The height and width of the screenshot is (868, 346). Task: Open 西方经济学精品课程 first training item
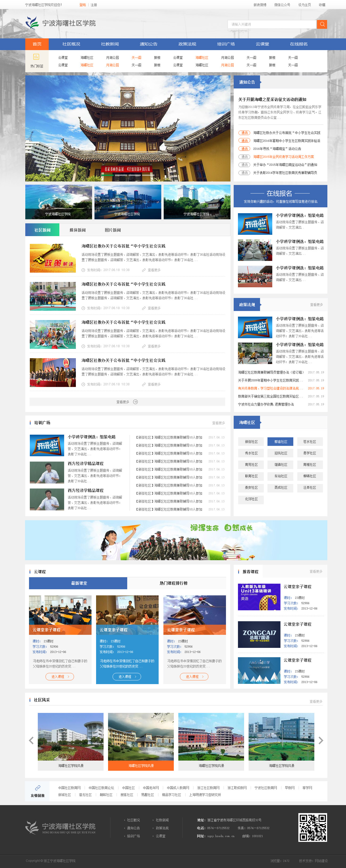point(85,464)
